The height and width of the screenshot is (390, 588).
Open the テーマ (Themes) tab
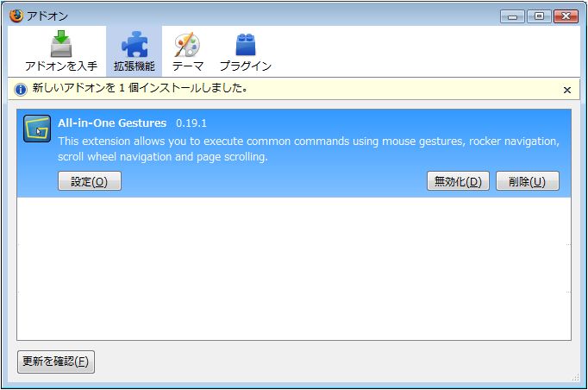(187, 51)
